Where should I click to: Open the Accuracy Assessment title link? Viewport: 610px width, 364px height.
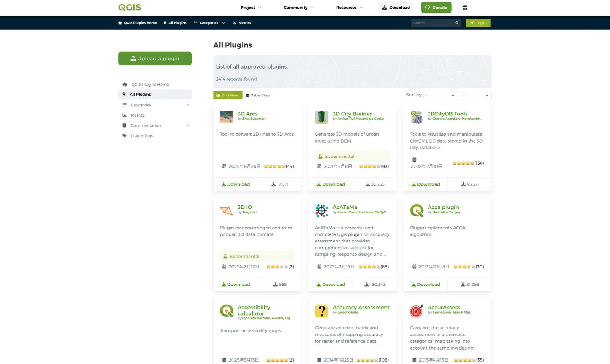pos(361,307)
